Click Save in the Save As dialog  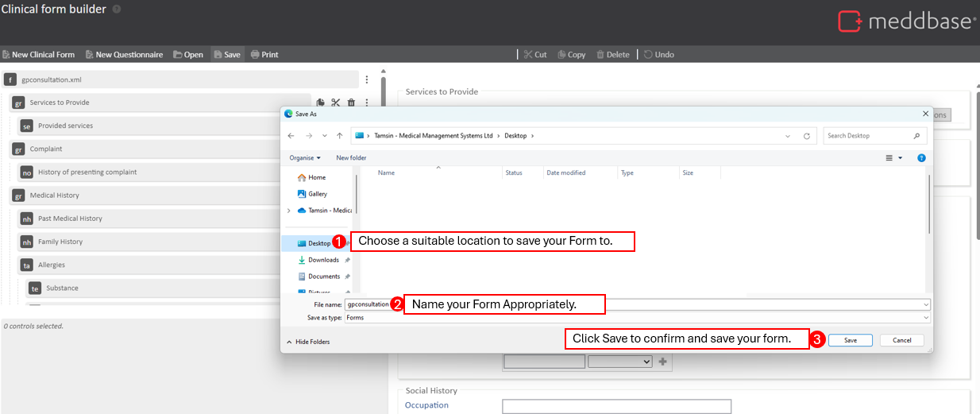(x=850, y=340)
